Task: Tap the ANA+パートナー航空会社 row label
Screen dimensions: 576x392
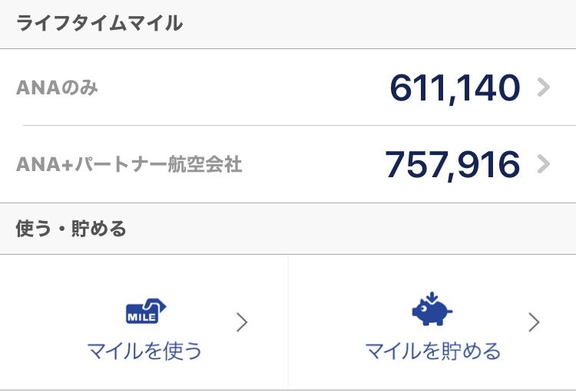Action: coord(129,164)
